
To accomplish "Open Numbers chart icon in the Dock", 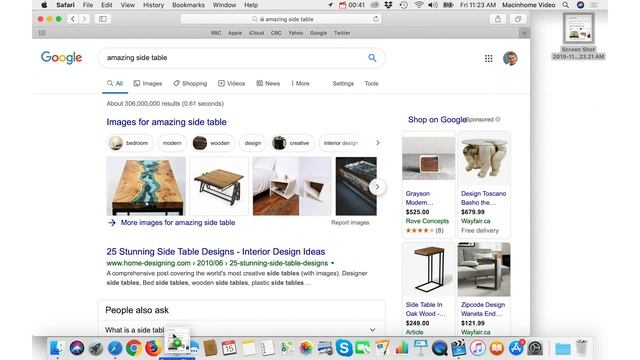I will tap(401, 348).
